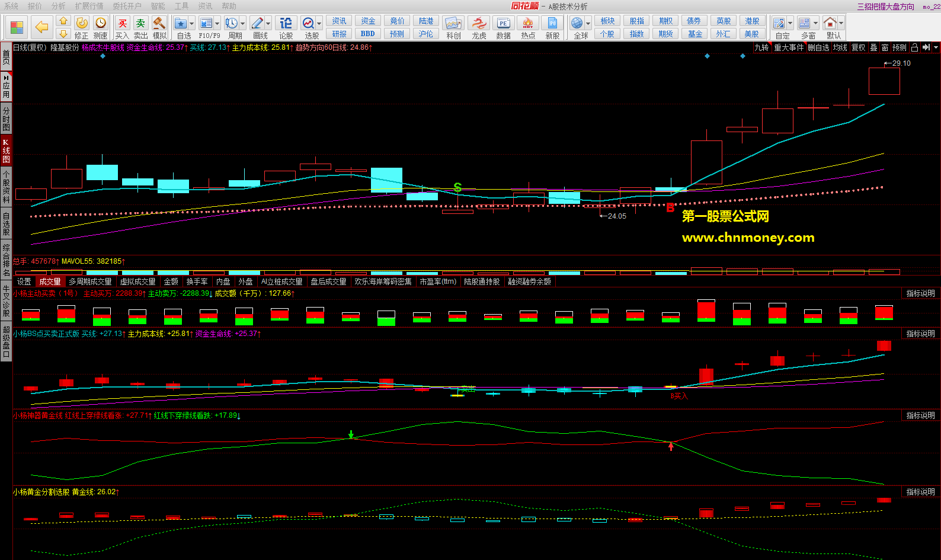The width and height of the screenshot is (941, 560).
Task: Expand the 周期 dropdown arrow
Action: pos(242,23)
